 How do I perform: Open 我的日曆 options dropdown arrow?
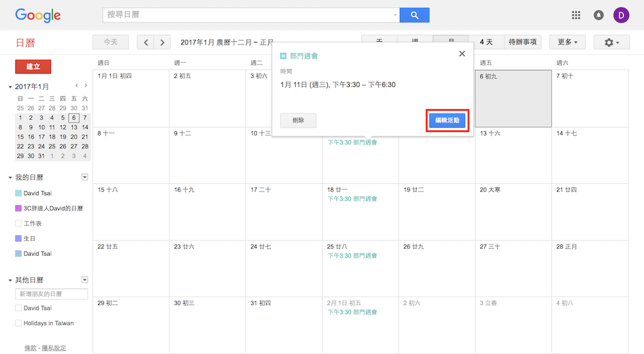coord(84,177)
